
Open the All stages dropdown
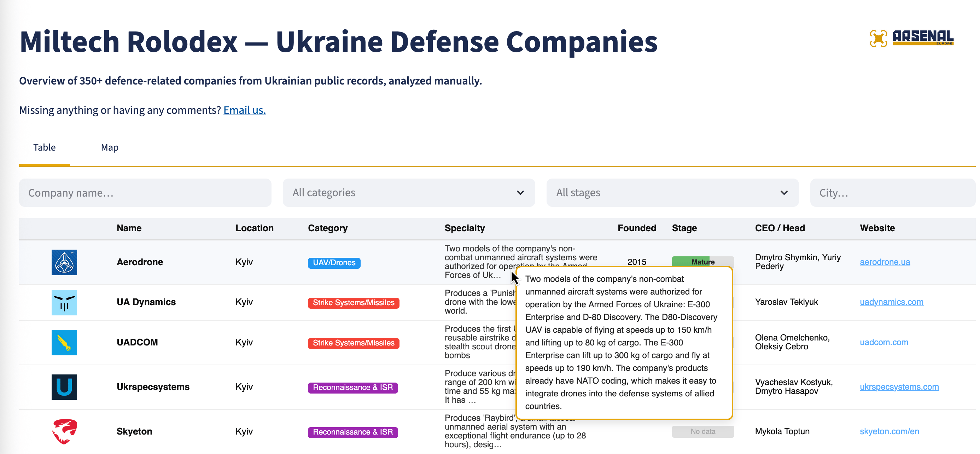coord(672,193)
